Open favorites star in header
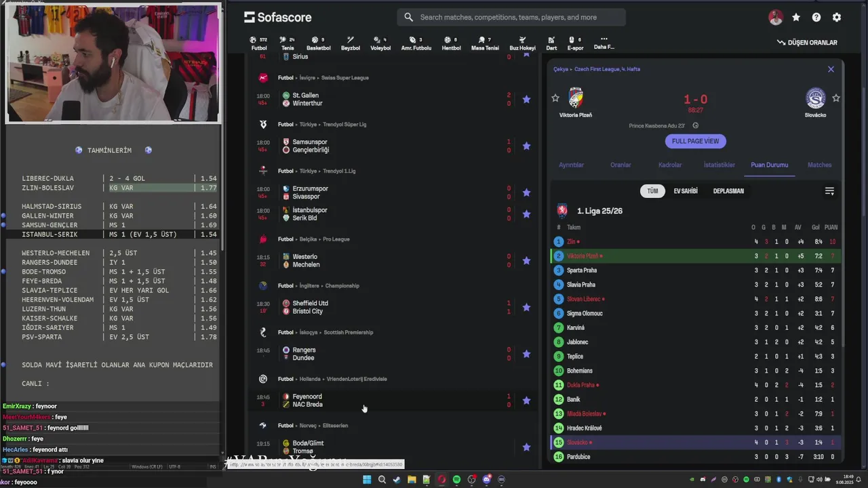868x488 pixels. [x=796, y=18]
